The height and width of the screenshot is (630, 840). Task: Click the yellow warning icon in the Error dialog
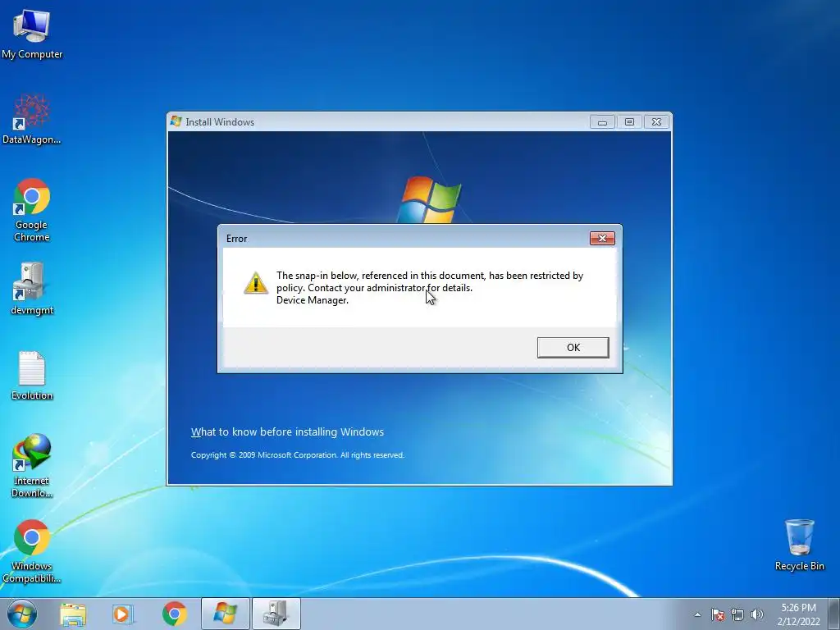click(x=256, y=282)
